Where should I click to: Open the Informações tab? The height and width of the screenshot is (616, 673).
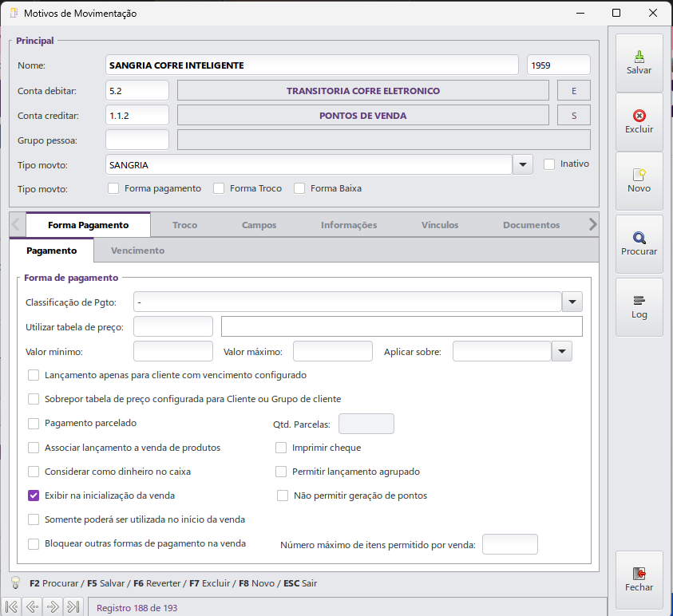tap(349, 225)
